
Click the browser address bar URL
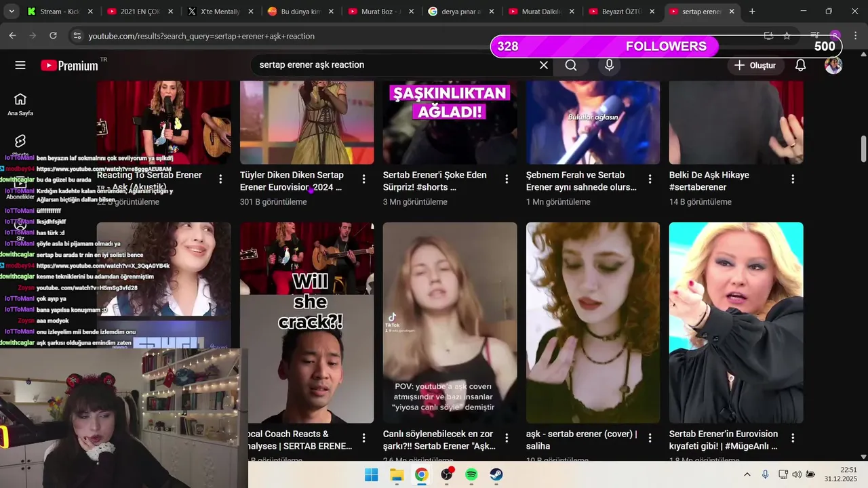coord(201,36)
